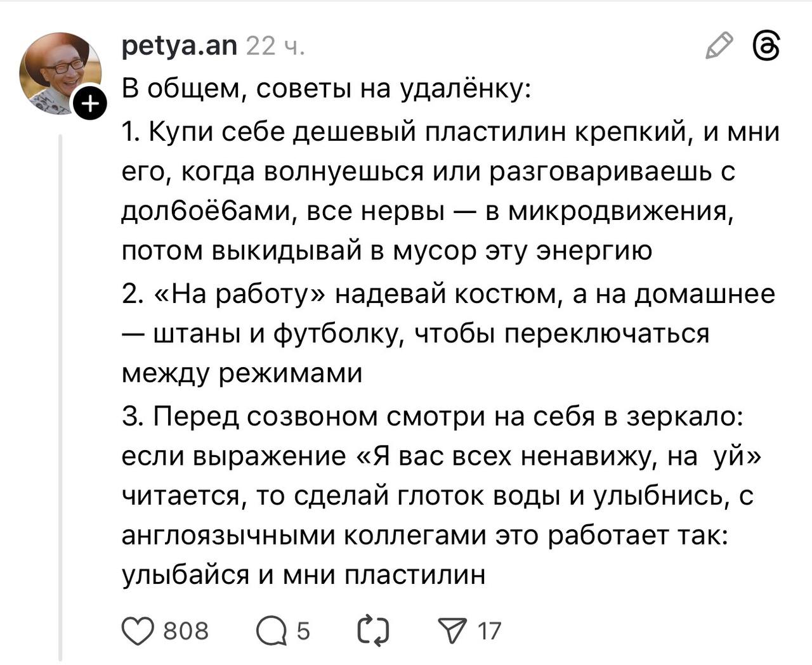View likes by clicking the 808 count
This screenshot has width=812, height=665.
tap(187, 630)
